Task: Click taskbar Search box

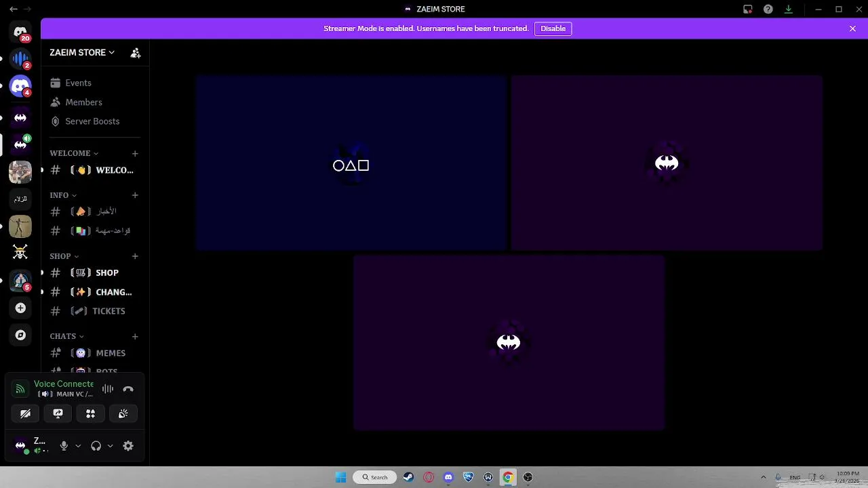Action: [x=375, y=477]
